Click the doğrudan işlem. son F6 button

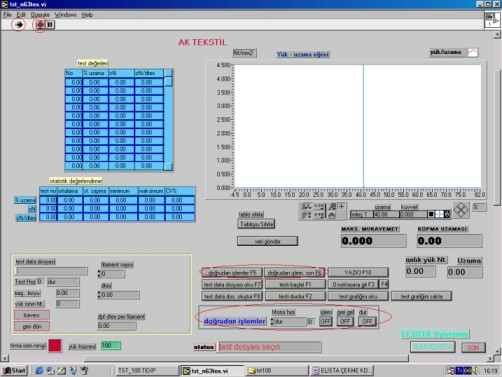[x=295, y=273]
